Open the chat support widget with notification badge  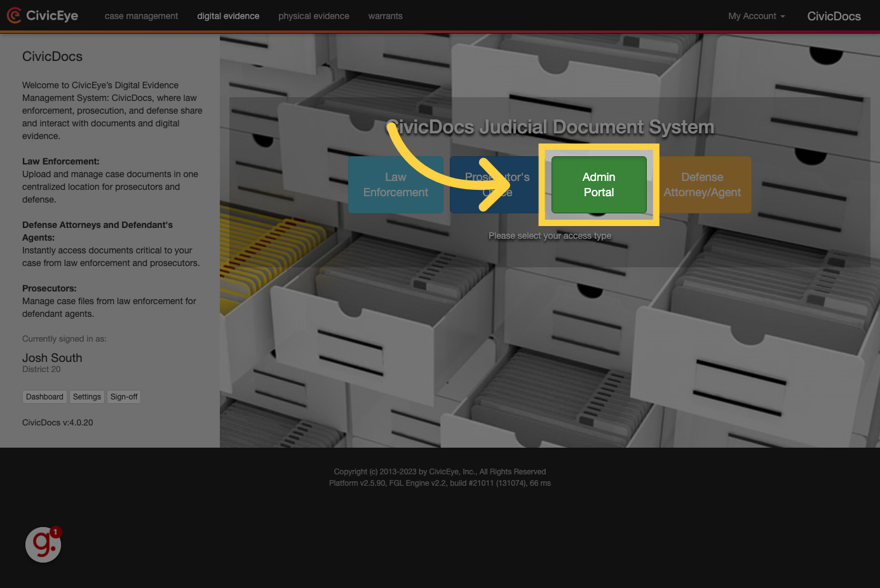[43, 544]
